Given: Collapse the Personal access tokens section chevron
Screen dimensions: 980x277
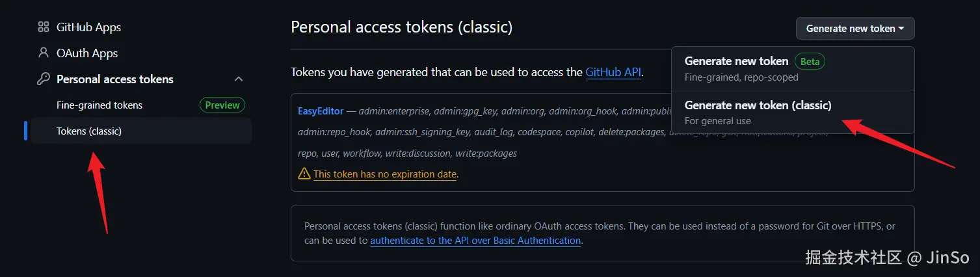Looking at the screenshot, I should (x=239, y=79).
